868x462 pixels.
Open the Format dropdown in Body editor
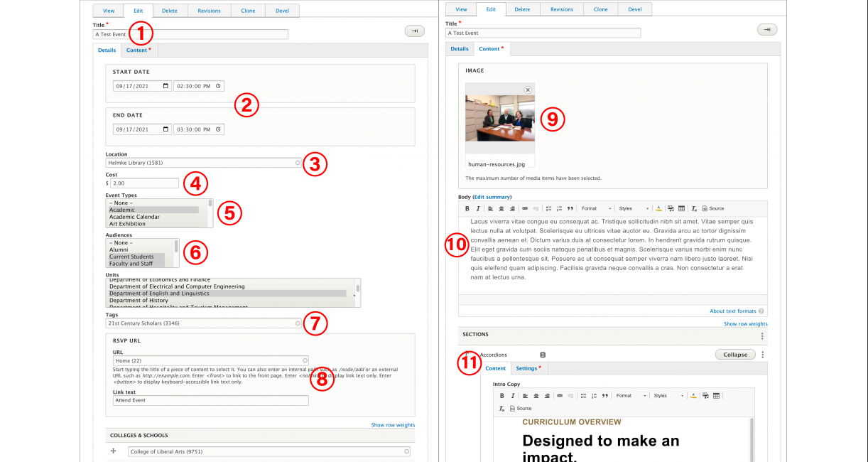(596, 208)
